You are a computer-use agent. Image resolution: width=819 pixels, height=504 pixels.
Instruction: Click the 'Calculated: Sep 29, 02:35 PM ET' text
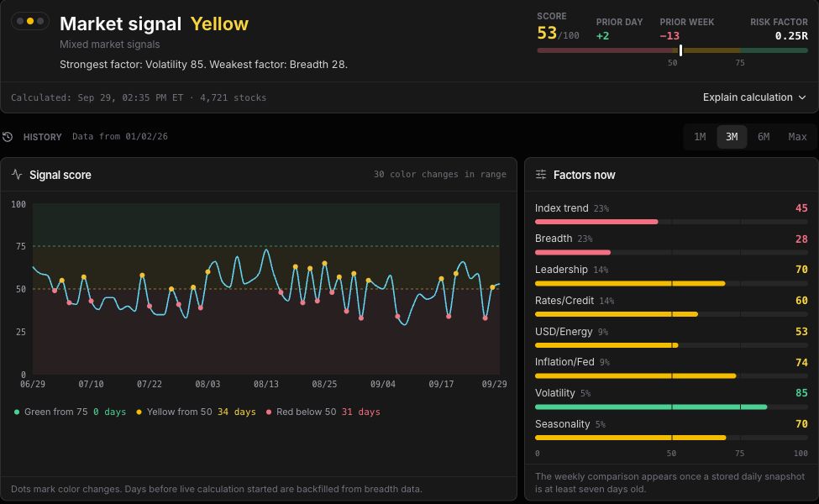(97, 97)
